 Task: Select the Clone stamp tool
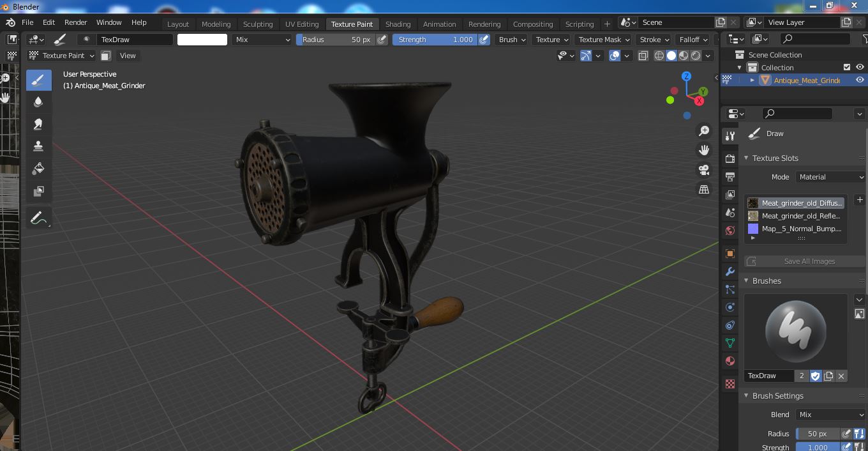click(38, 146)
